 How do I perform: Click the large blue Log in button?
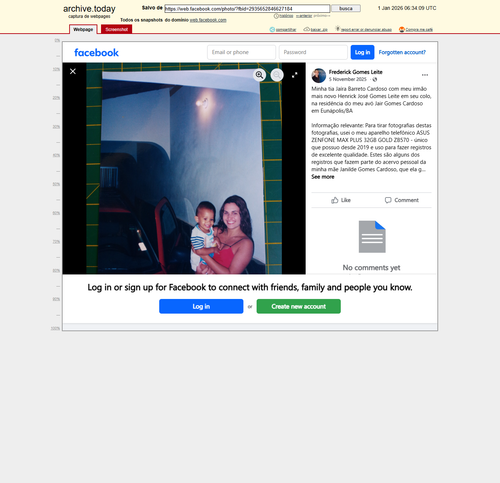coord(201,306)
